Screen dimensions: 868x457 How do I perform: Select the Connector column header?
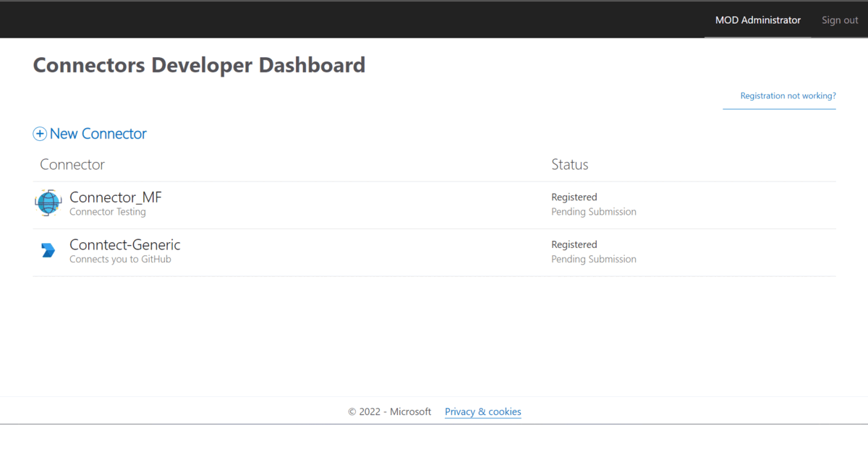click(72, 165)
